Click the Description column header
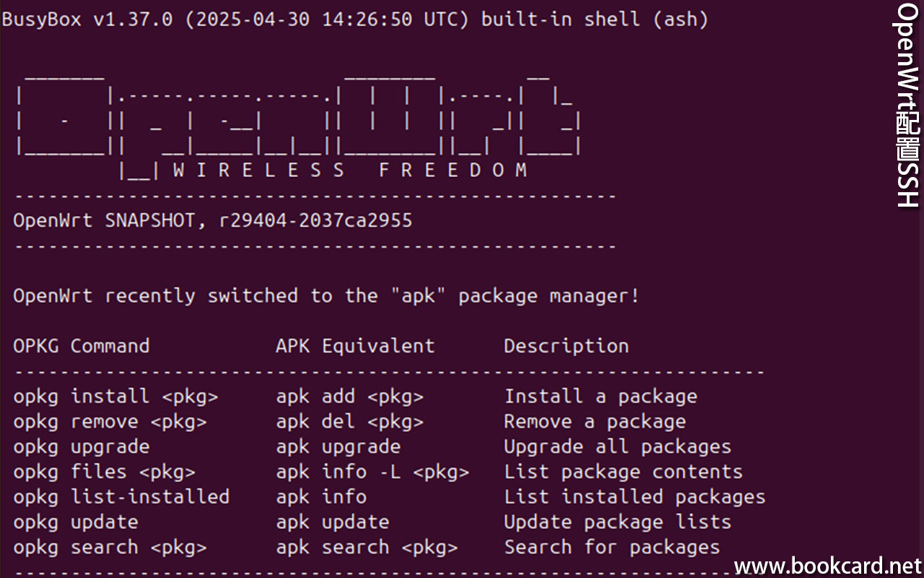This screenshot has height=578, width=924. point(566,346)
